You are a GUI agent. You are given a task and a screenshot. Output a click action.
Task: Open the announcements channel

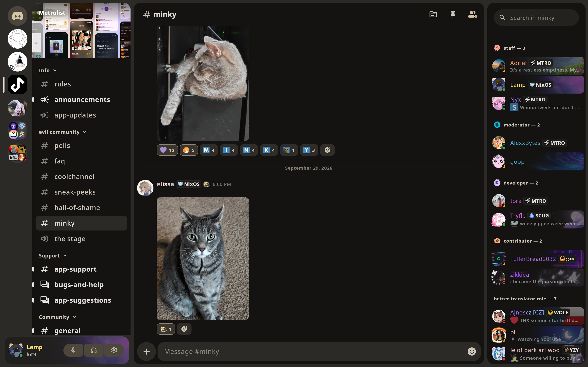click(x=81, y=100)
